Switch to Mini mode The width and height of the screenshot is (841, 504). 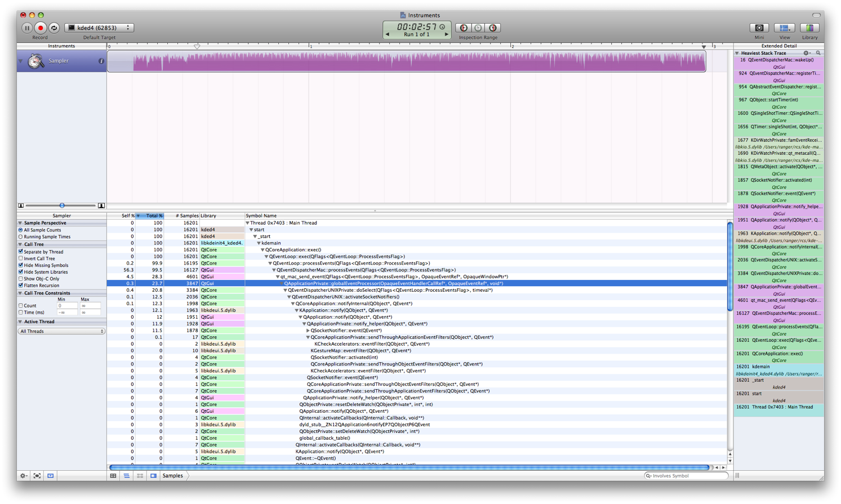click(759, 28)
